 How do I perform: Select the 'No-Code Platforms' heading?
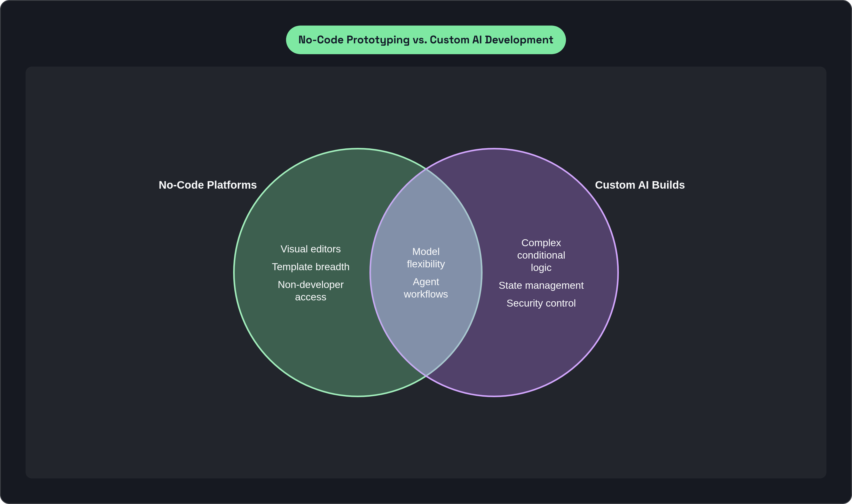(208, 185)
